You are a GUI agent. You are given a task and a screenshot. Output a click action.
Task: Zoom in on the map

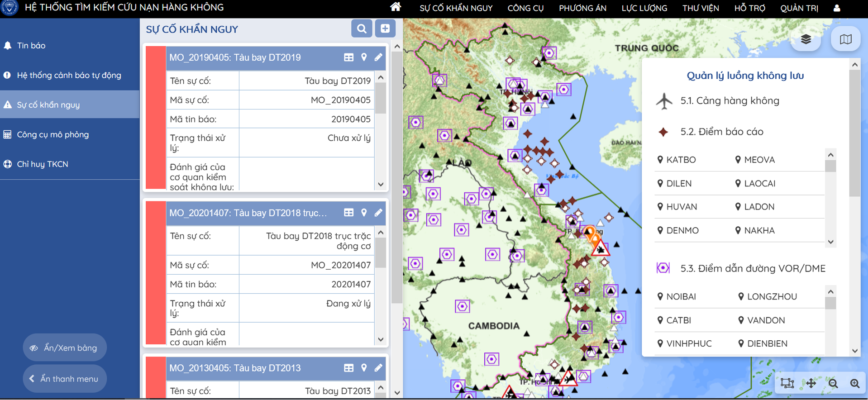click(854, 383)
